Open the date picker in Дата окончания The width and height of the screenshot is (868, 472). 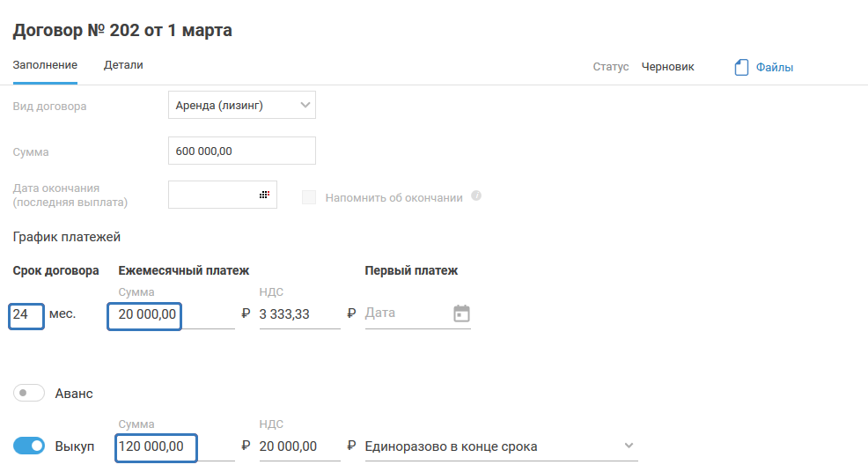pos(263,195)
